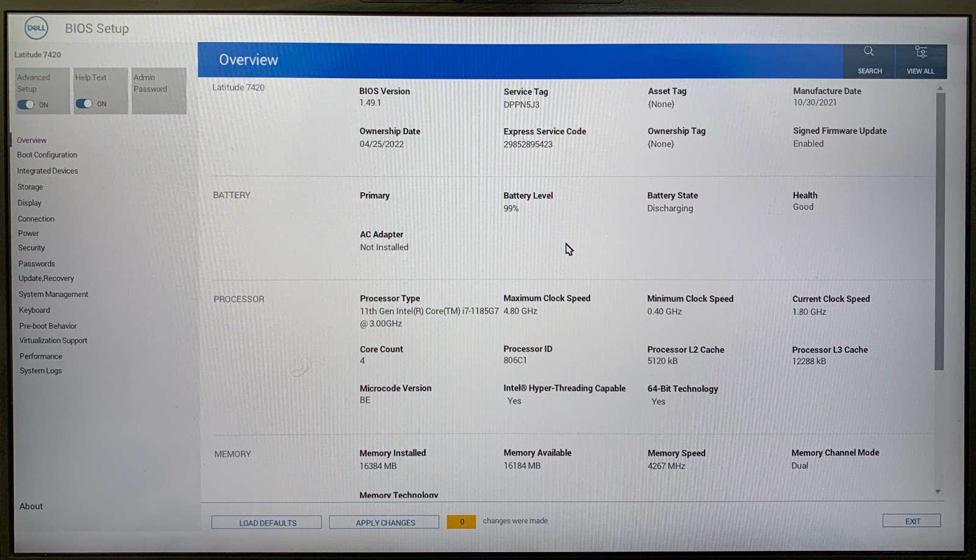Click the BATTERY section label

pyautogui.click(x=232, y=195)
